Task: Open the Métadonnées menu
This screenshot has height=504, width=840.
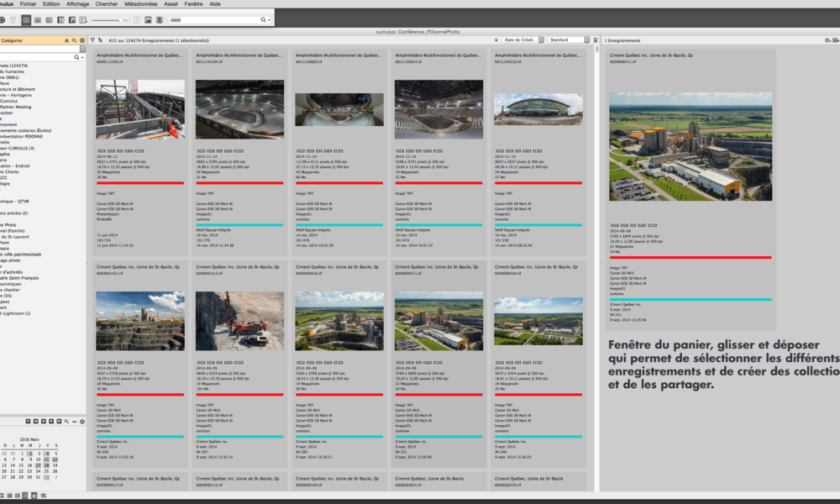Action: point(141,3)
